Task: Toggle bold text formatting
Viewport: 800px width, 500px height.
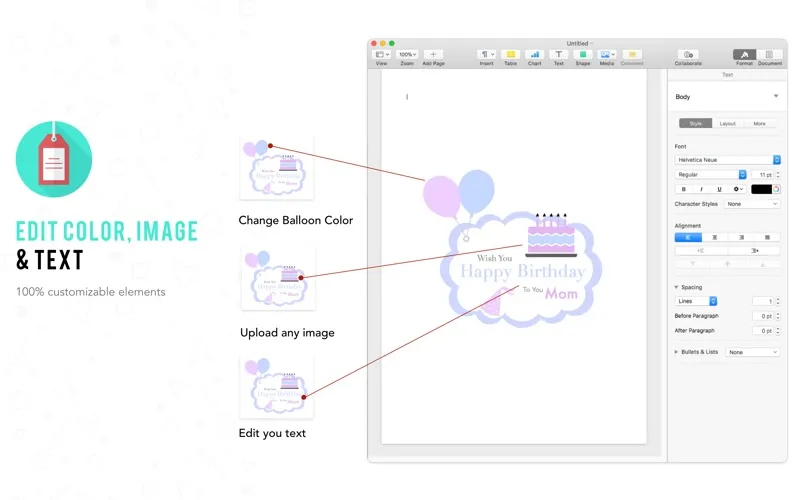Action: click(x=684, y=188)
